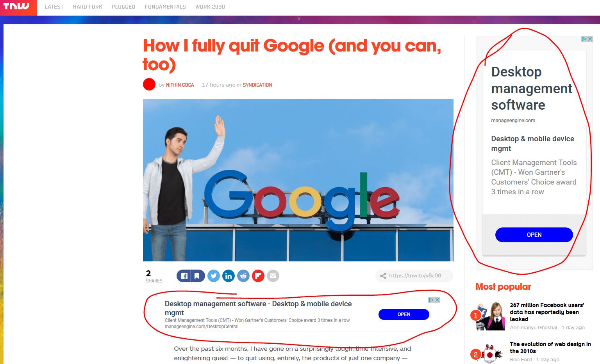Open the Hard Fork section
The height and width of the screenshot is (364, 600).
click(87, 7)
